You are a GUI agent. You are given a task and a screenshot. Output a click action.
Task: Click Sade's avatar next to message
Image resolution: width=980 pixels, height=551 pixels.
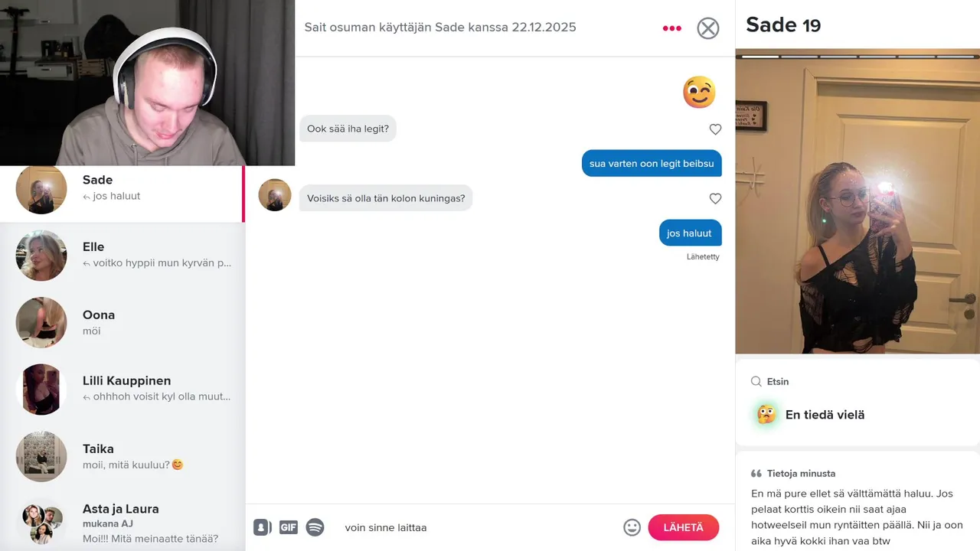(275, 195)
